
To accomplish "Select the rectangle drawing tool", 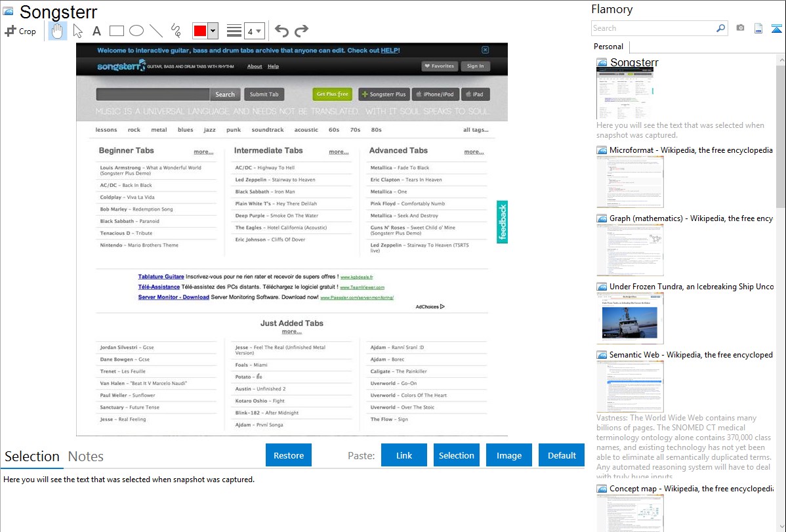I will click(117, 31).
